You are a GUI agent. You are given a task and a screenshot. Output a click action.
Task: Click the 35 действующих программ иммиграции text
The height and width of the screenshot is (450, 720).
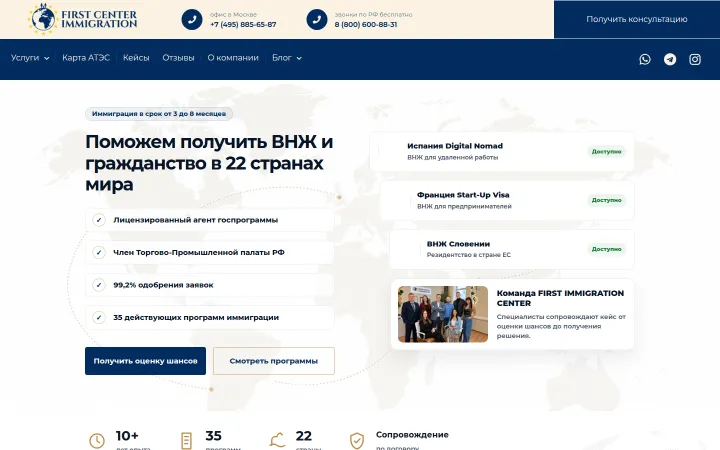[196, 317]
